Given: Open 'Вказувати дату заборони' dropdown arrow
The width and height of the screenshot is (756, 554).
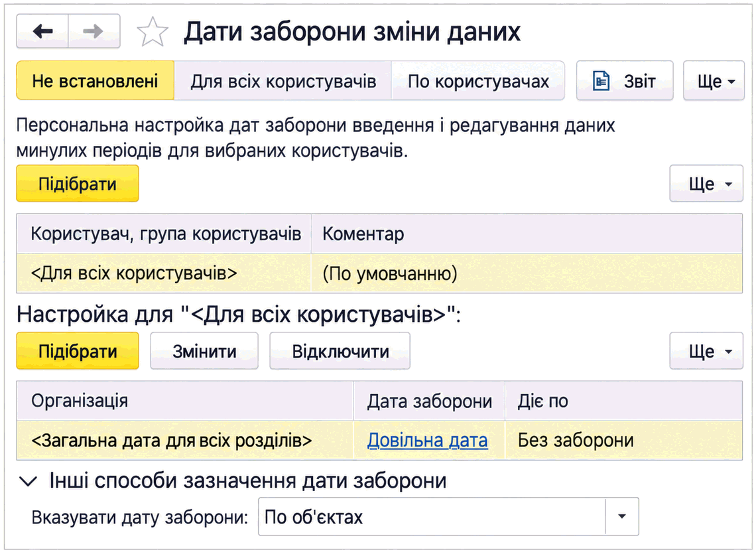Looking at the screenshot, I should [x=621, y=516].
